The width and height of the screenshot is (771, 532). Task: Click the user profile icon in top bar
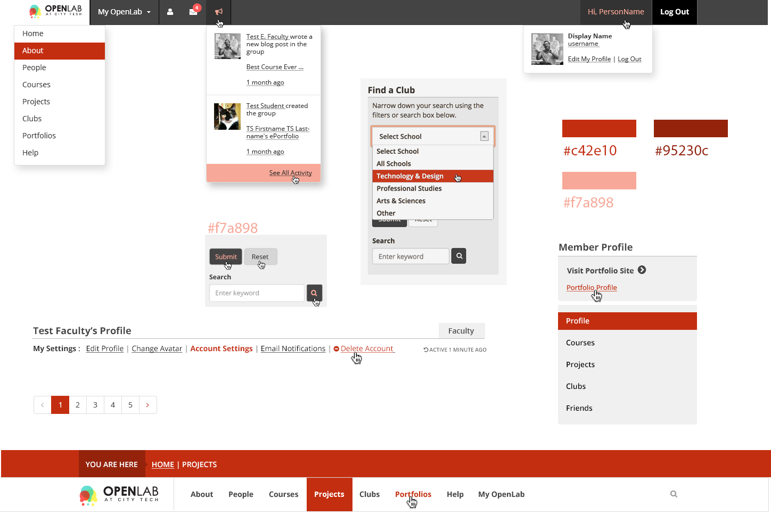coord(170,12)
